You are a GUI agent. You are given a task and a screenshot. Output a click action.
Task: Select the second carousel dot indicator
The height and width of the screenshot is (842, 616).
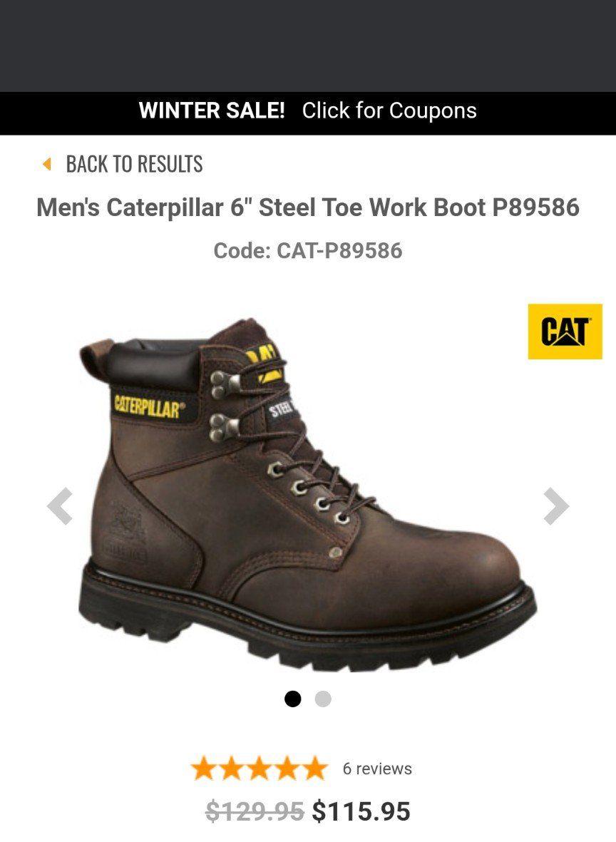click(x=323, y=699)
